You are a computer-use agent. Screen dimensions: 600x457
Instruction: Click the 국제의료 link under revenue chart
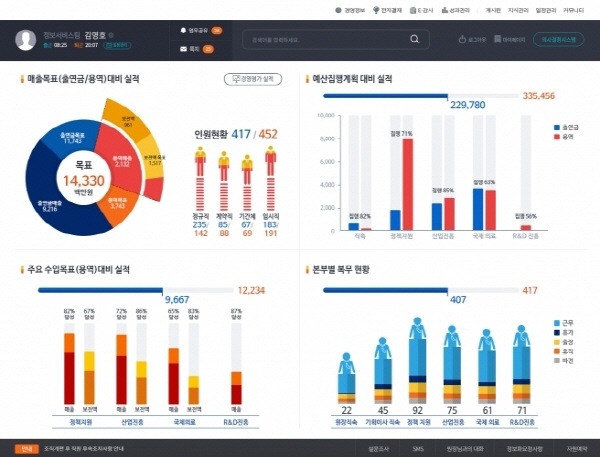point(184,423)
